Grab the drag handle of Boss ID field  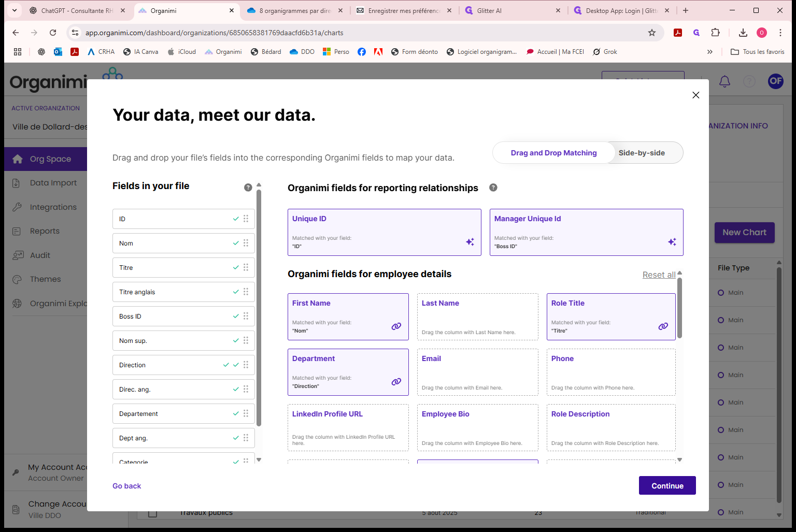click(x=246, y=316)
